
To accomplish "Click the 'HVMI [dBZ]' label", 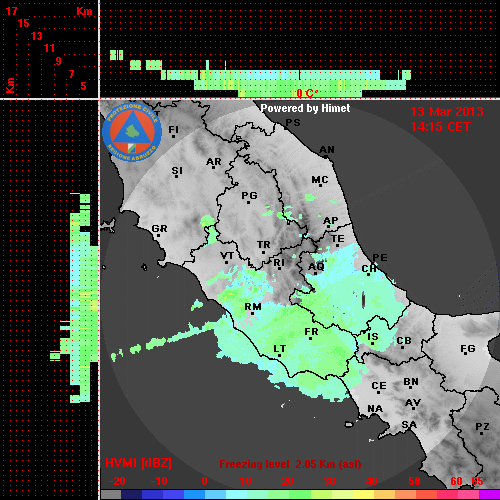I will (x=138, y=463).
